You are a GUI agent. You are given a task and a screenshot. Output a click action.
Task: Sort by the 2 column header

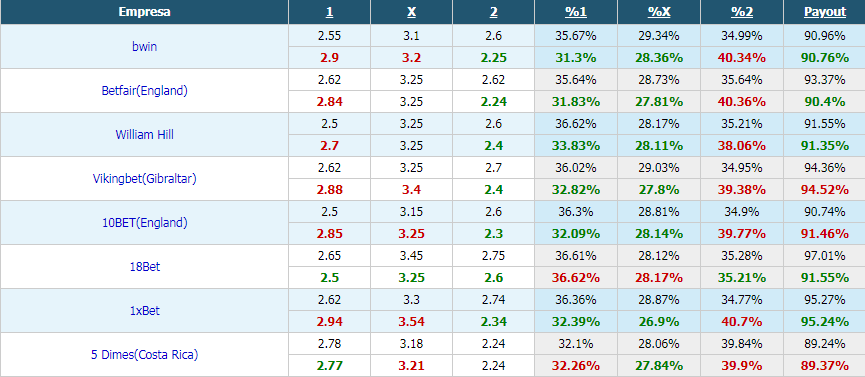point(494,12)
